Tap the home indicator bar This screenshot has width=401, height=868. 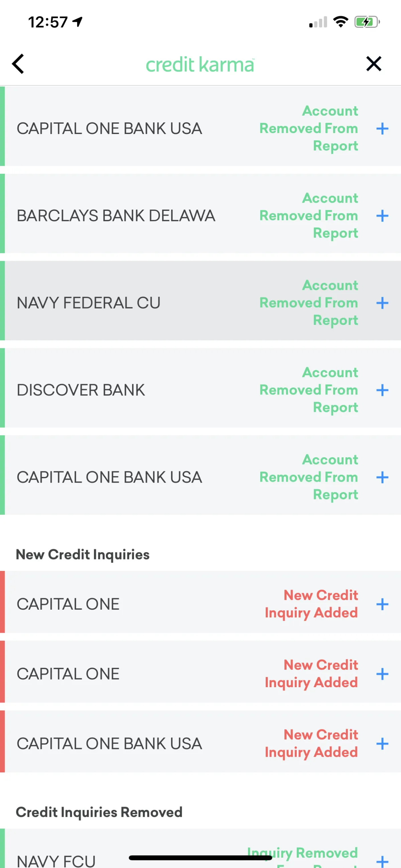point(200,858)
